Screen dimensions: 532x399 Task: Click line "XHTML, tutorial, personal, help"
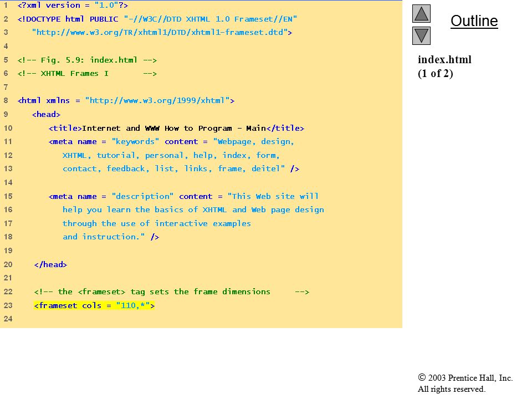click(x=171, y=155)
